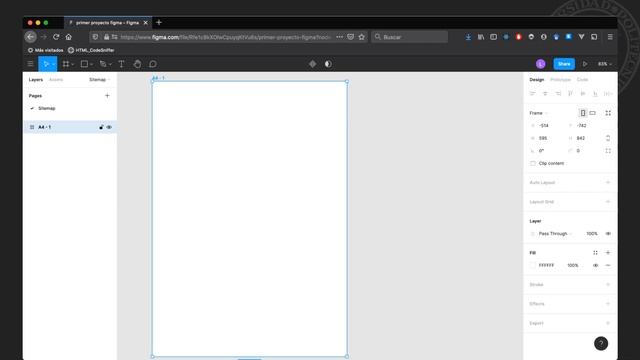Open Move tool dropdown arrow

point(53,64)
